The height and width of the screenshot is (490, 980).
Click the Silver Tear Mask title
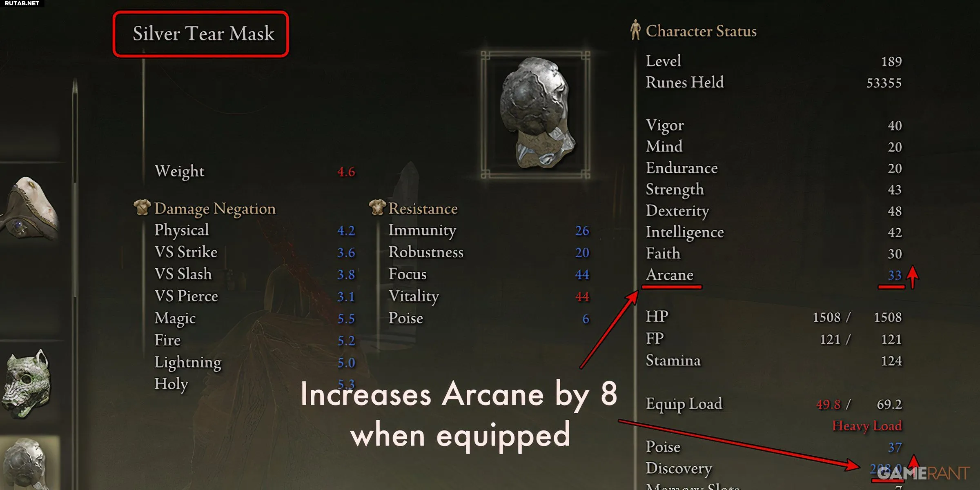pyautogui.click(x=203, y=33)
